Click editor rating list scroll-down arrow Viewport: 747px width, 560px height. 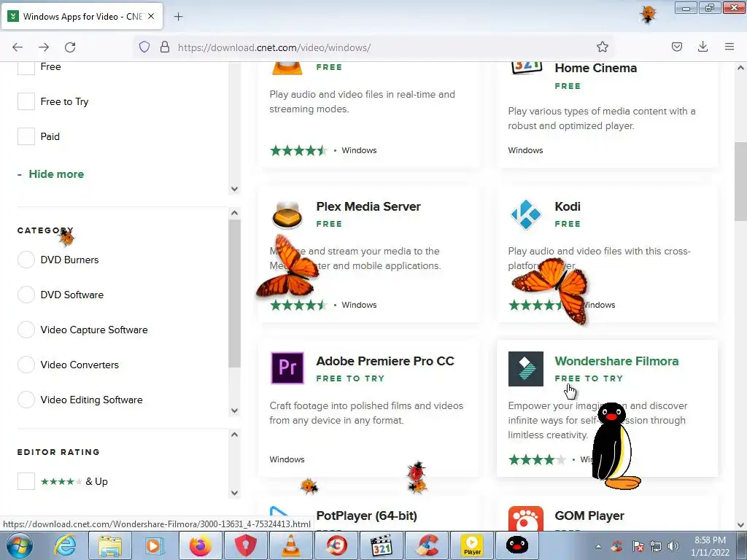click(234, 493)
